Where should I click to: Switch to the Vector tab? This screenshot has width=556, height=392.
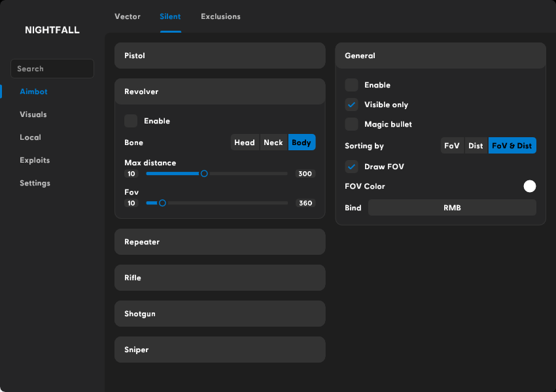(128, 16)
